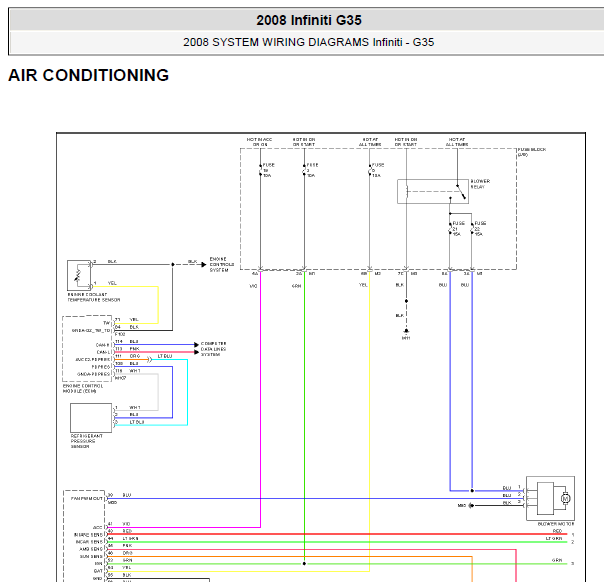Screen dimensions: 604x582
Task: Click the Fuse 22 15A label
Action: click(480, 228)
